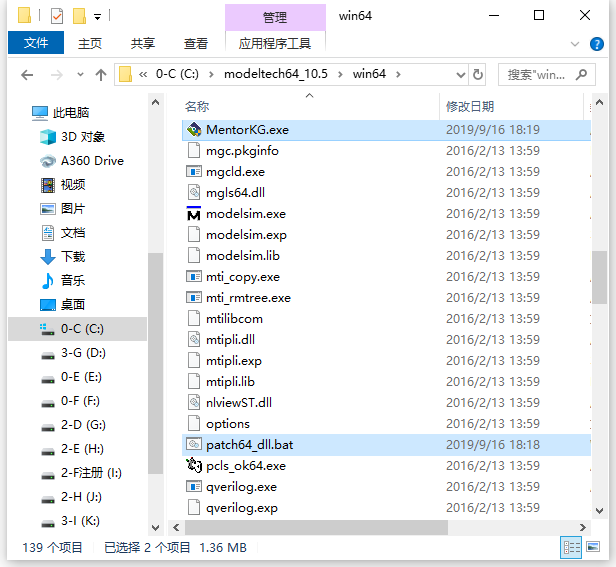Open the recent locations dropdown

click(x=80, y=74)
